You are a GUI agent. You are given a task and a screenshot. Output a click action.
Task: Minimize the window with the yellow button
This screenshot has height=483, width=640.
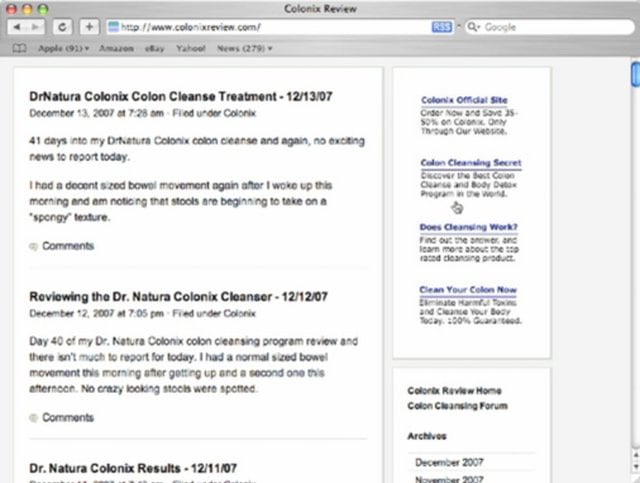click(27, 9)
